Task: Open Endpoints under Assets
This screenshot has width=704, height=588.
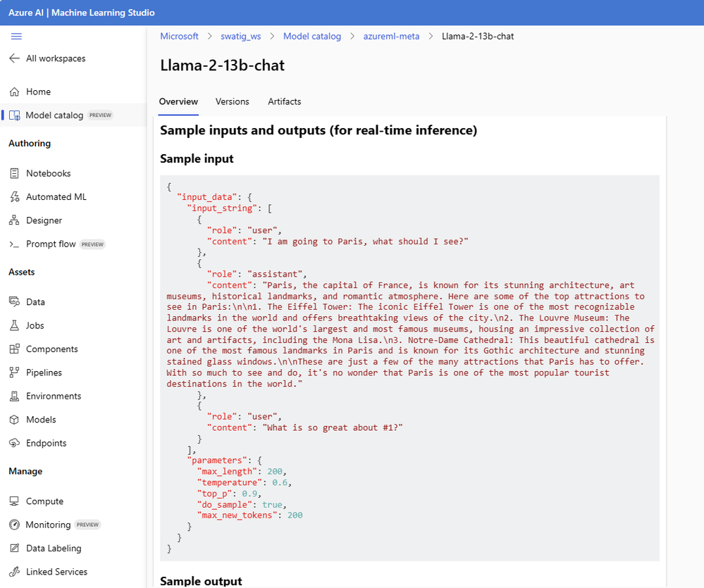Action: [x=47, y=443]
